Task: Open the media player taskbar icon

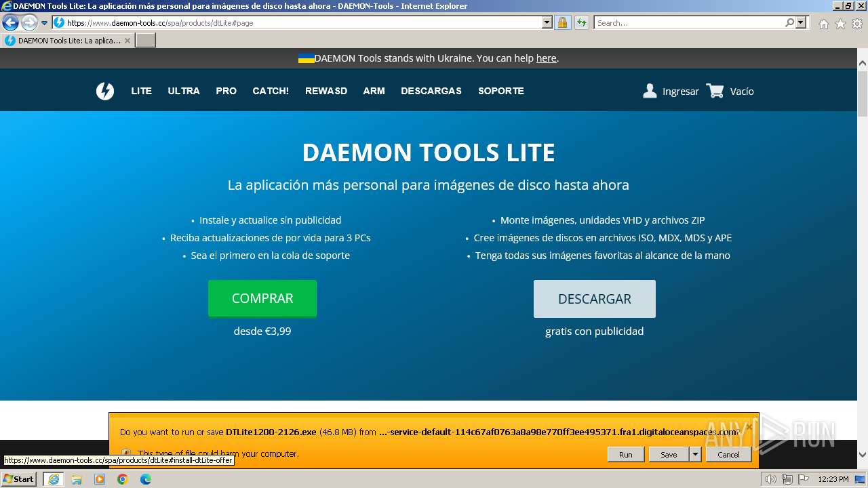Action: click(x=100, y=479)
